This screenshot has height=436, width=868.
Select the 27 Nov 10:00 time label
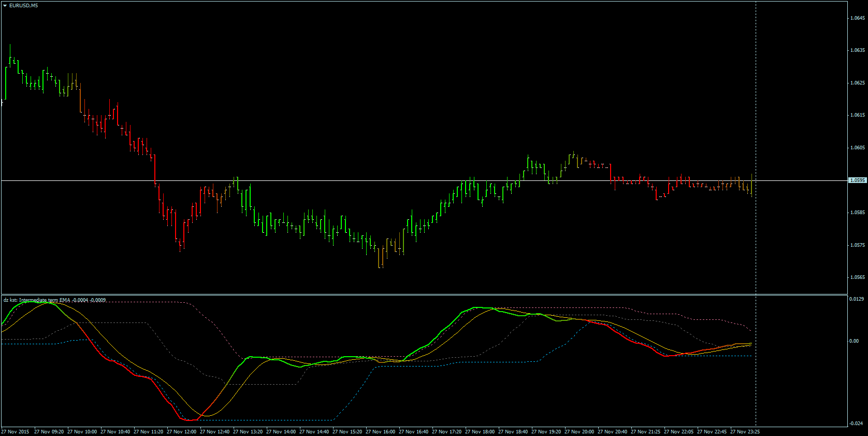tap(82, 432)
